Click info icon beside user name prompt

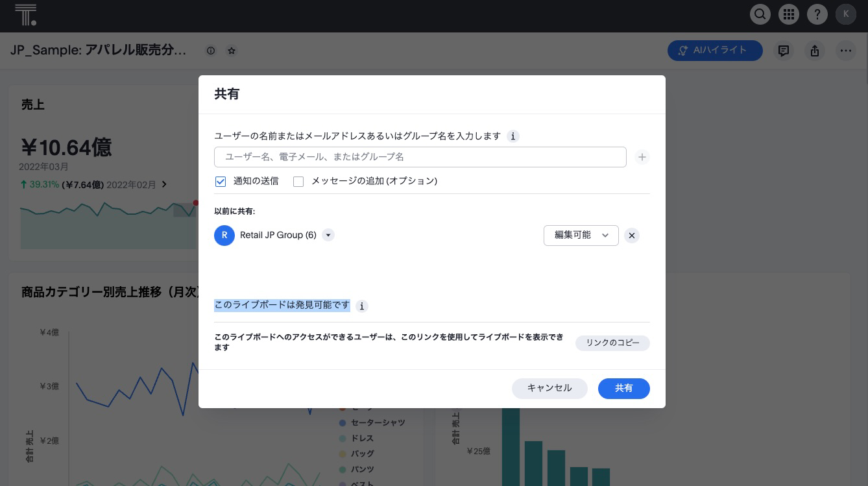(513, 136)
